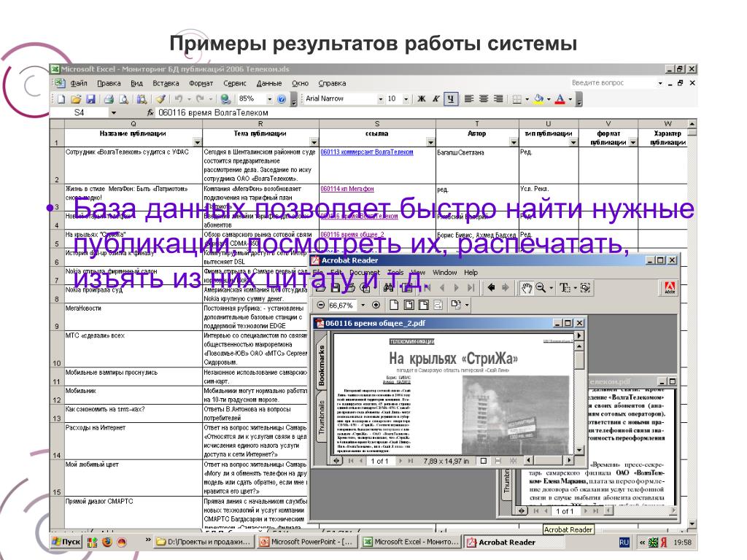This screenshot has height=560, width=747.
Task: Toggle Bold (Ж) formatting in Excel
Action: click(421, 99)
